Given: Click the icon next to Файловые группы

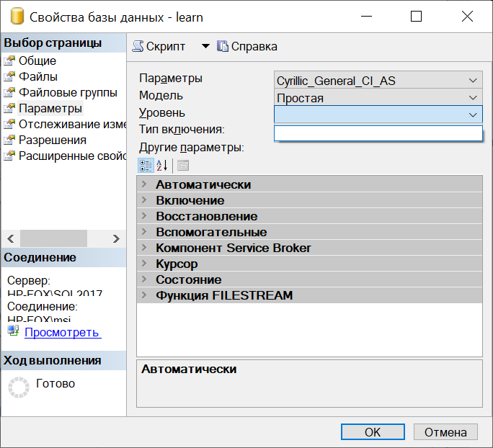Looking at the screenshot, I should click(x=9, y=92).
